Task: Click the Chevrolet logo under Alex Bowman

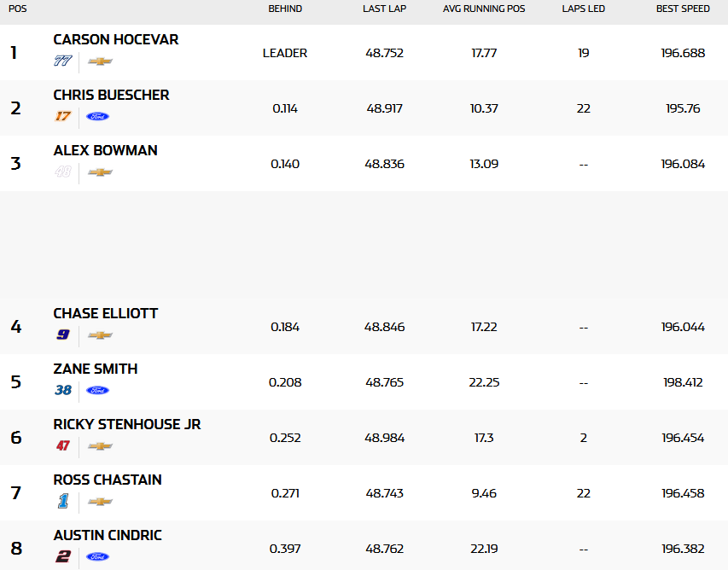Action: (100, 172)
